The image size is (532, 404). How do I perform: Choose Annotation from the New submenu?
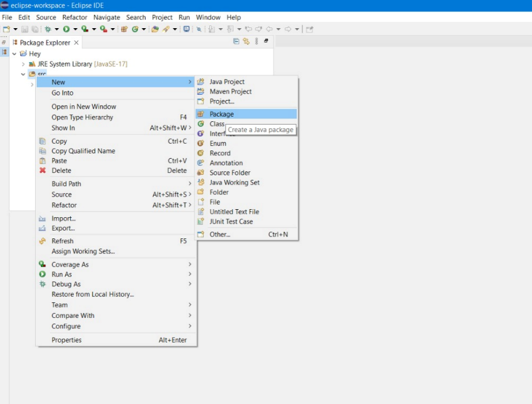tap(246, 163)
